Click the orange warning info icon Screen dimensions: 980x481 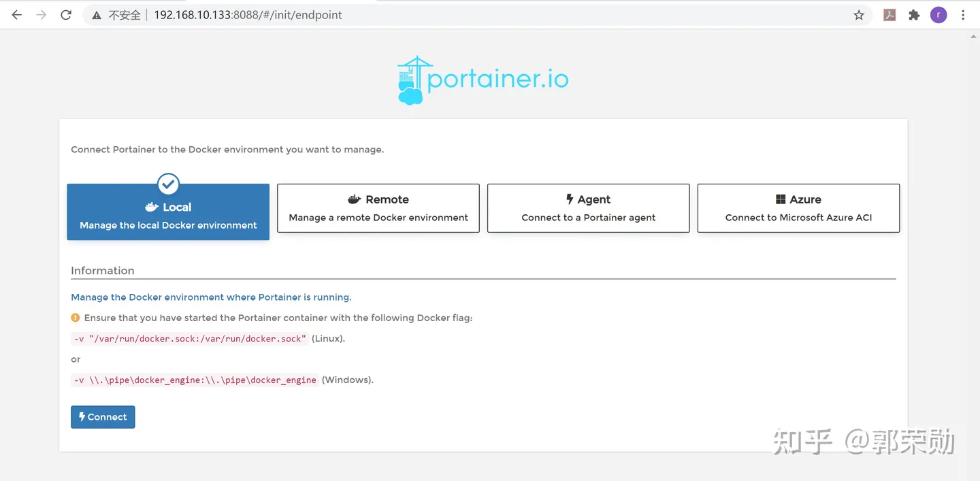coord(76,318)
